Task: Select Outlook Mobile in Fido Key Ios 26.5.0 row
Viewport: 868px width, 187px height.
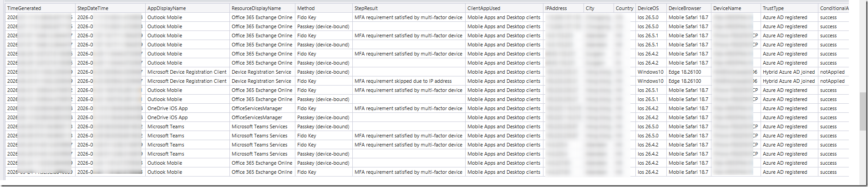Action: click(165, 17)
